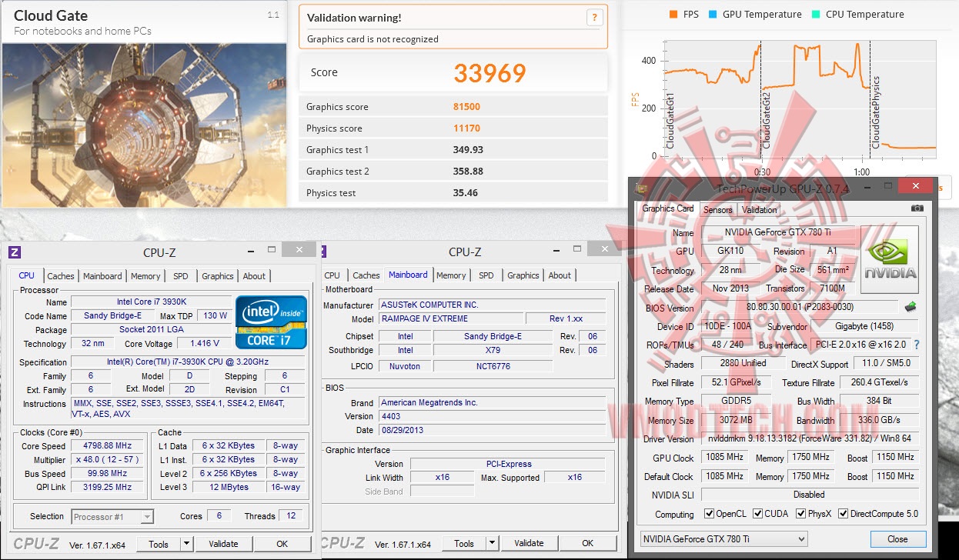Open SPD tab in left CPU-Z
Image resolution: width=959 pixels, height=560 pixels.
(x=180, y=276)
